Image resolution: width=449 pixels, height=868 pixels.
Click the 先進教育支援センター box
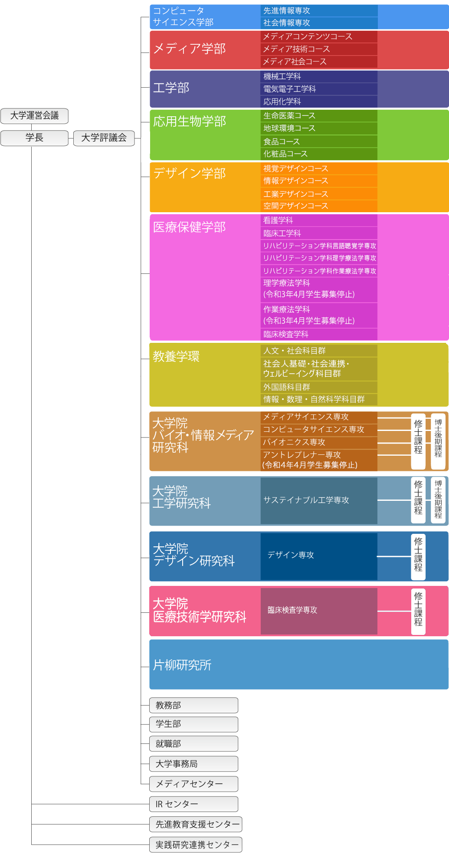196,824
